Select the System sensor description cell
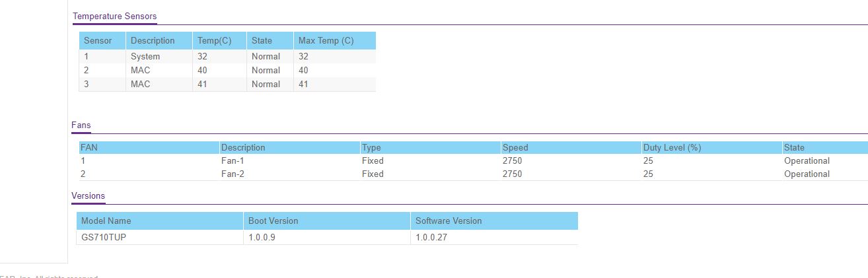The width and height of the screenshot is (868, 278). [145, 56]
